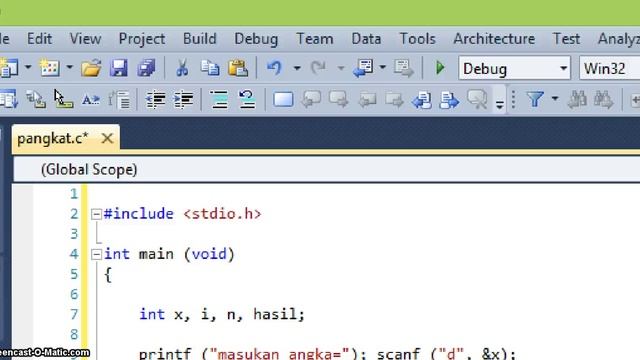The width and height of the screenshot is (640, 360).
Task: Start debugging with the green play icon
Action: click(x=440, y=68)
